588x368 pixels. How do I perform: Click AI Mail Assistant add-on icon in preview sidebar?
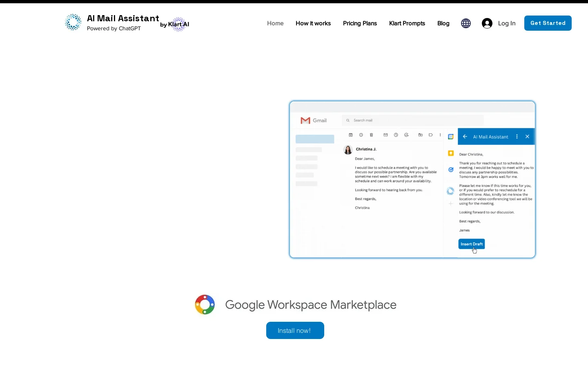point(450,191)
